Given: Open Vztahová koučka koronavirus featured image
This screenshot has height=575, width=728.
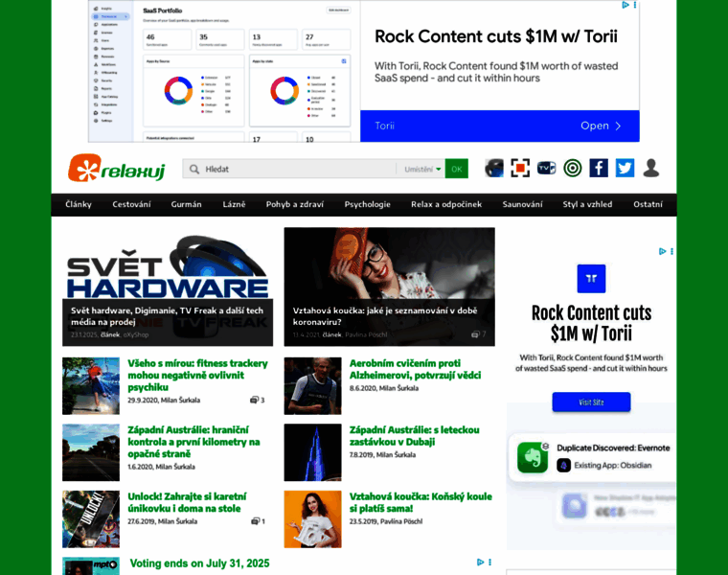Looking at the screenshot, I should (389, 287).
